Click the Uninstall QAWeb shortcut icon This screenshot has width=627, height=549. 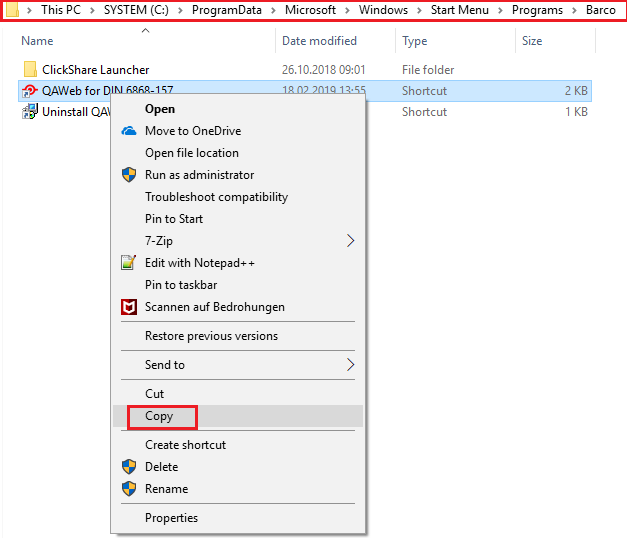coord(30,112)
